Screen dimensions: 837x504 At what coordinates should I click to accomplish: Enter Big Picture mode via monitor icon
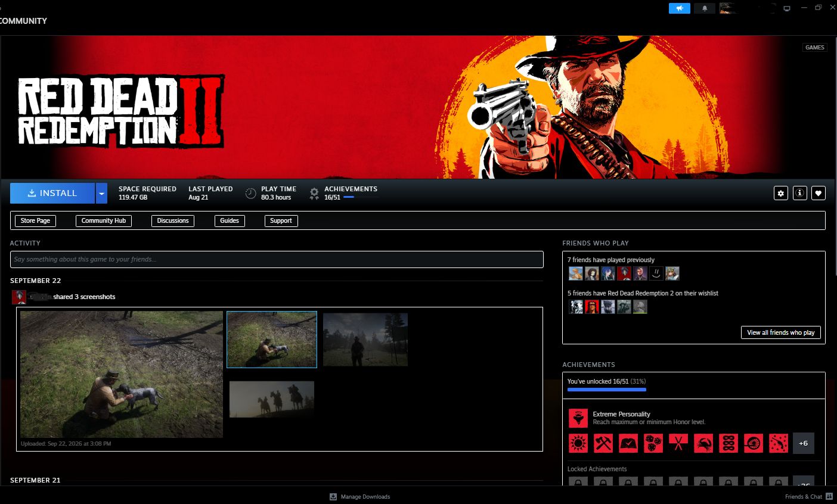787,8
